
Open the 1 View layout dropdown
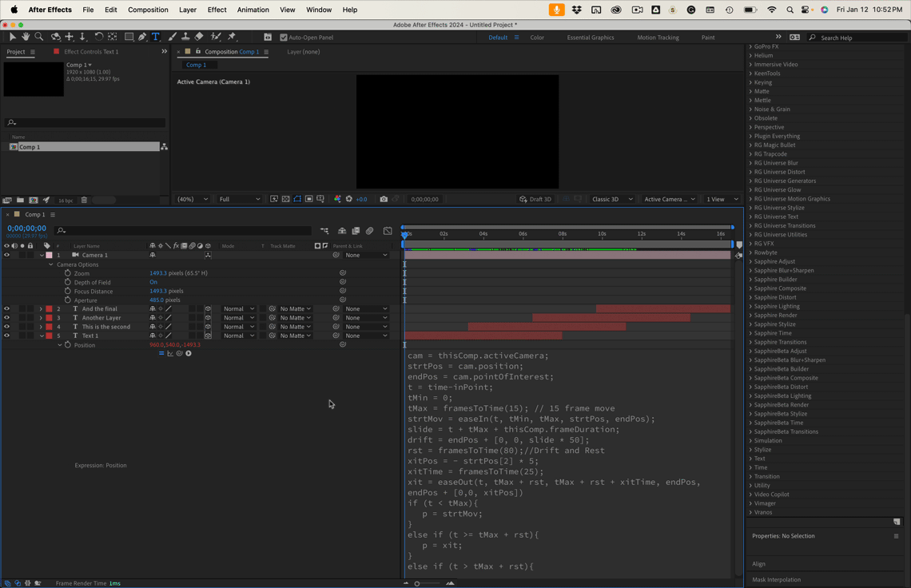[x=722, y=199]
